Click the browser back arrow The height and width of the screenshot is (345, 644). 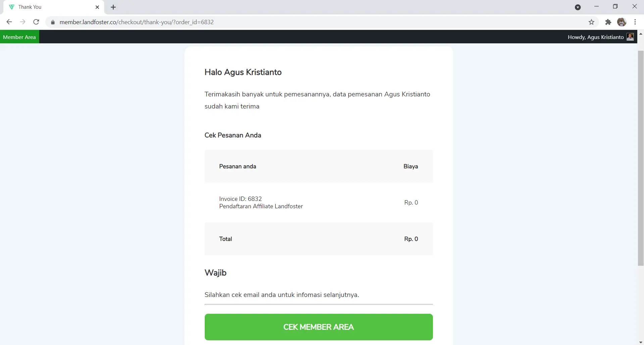click(9, 22)
